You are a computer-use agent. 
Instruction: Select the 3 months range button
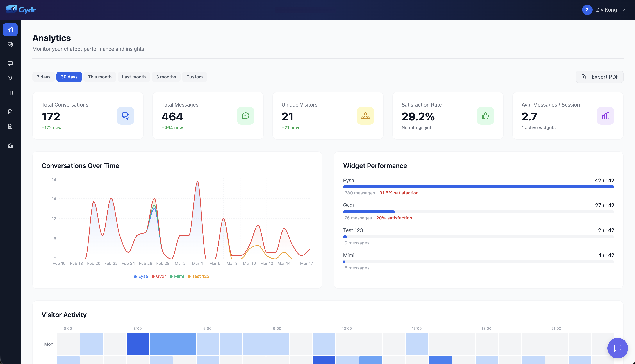point(166,77)
